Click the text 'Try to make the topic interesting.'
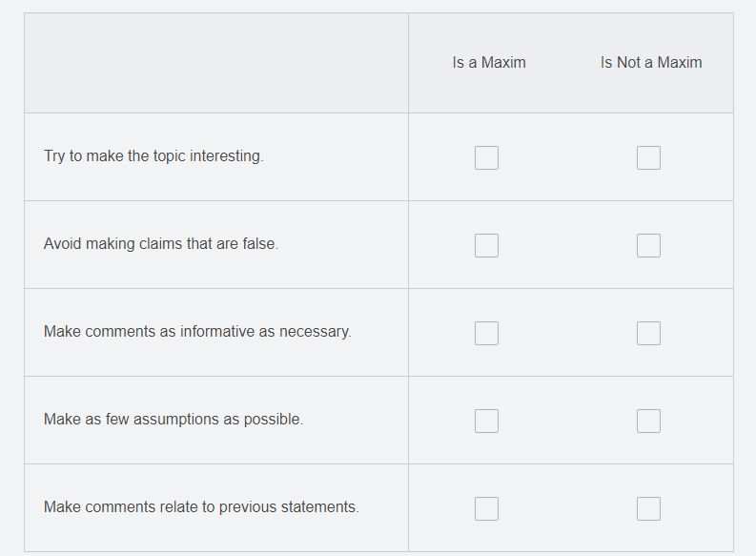The image size is (756, 556). (x=153, y=156)
